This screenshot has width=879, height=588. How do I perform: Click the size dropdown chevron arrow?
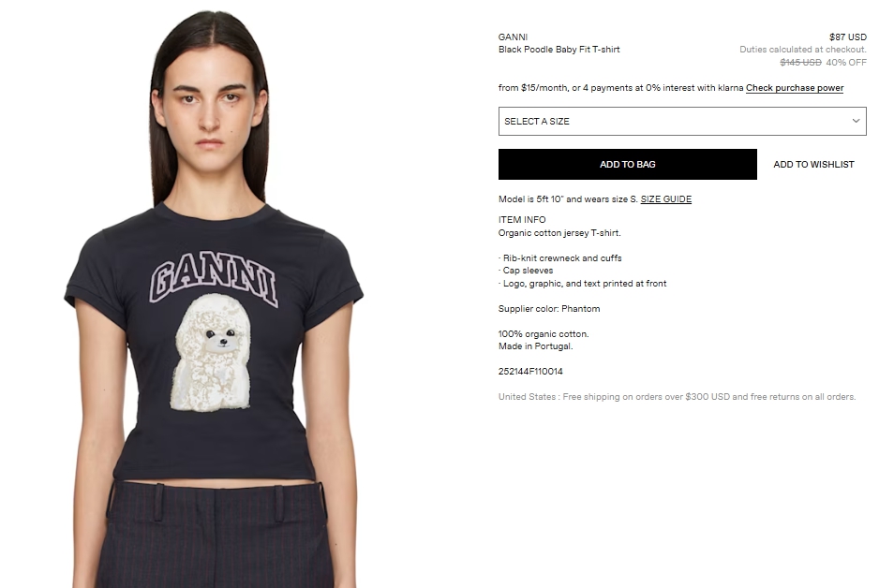pos(856,121)
